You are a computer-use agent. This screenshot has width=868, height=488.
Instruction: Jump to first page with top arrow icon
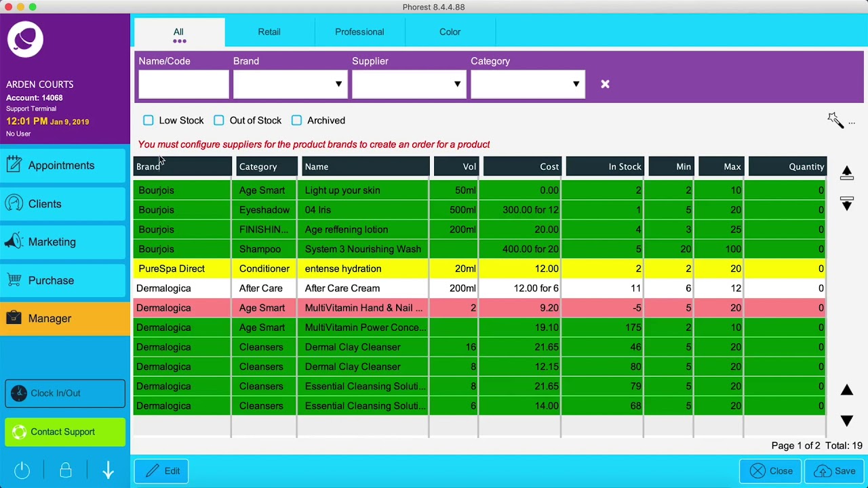coord(846,173)
